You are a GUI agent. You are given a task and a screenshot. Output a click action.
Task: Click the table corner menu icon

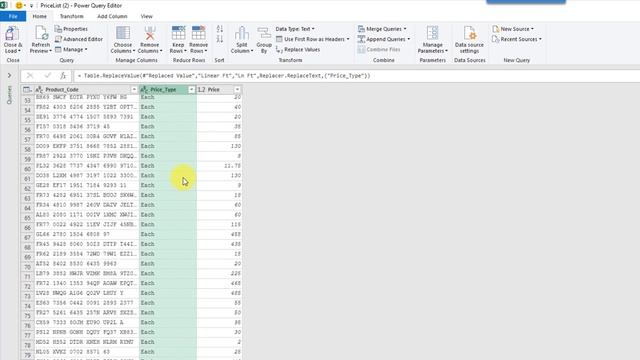click(x=27, y=89)
